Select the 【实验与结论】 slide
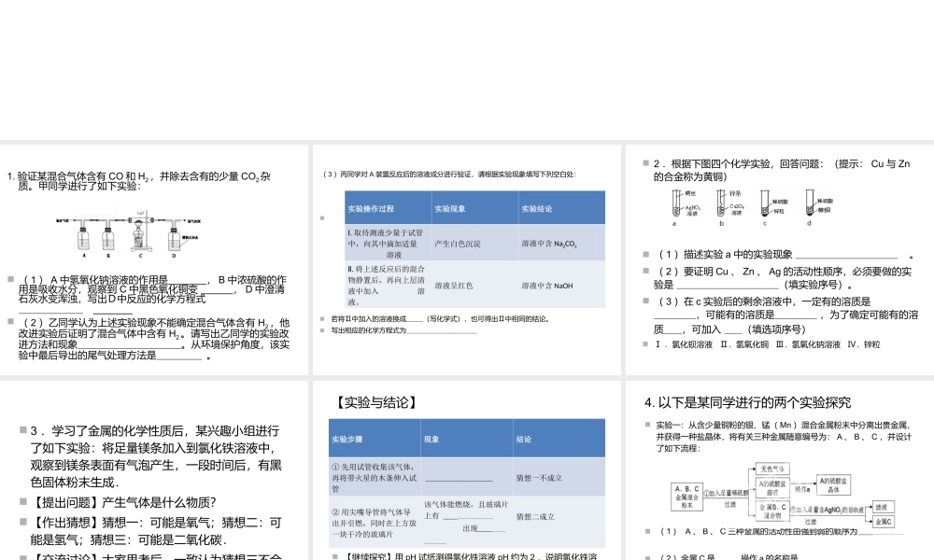934x560 pixels. tap(467, 469)
